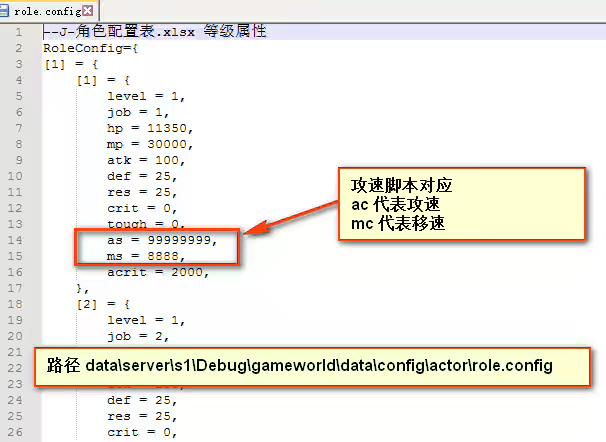Image resolution: width=606 pixels, height=442 pixels.
Task: Click the RoleConfig={ line
Action: [x=91, y=48]
